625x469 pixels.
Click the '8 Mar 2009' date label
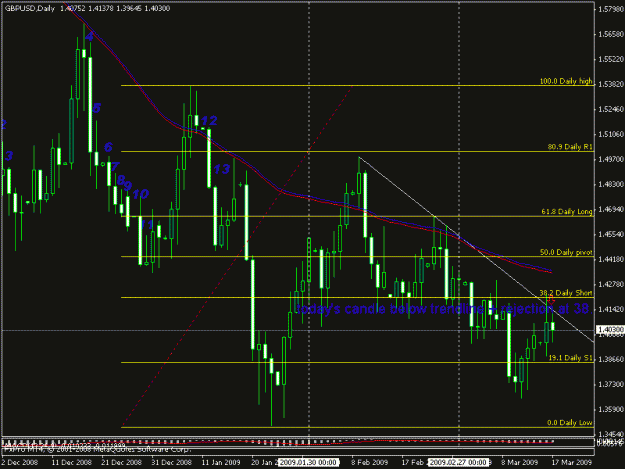pos(519,462)
